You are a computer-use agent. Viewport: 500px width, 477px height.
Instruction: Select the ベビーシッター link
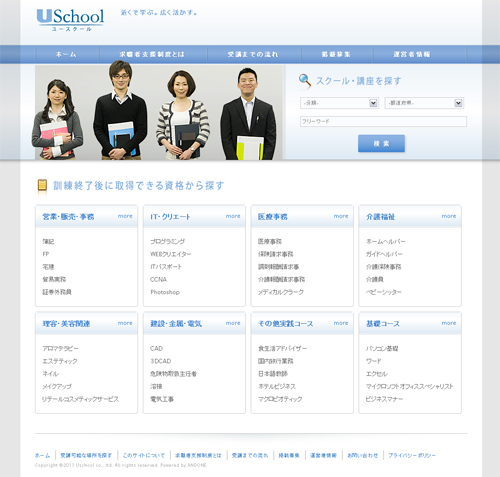point(384,292)
